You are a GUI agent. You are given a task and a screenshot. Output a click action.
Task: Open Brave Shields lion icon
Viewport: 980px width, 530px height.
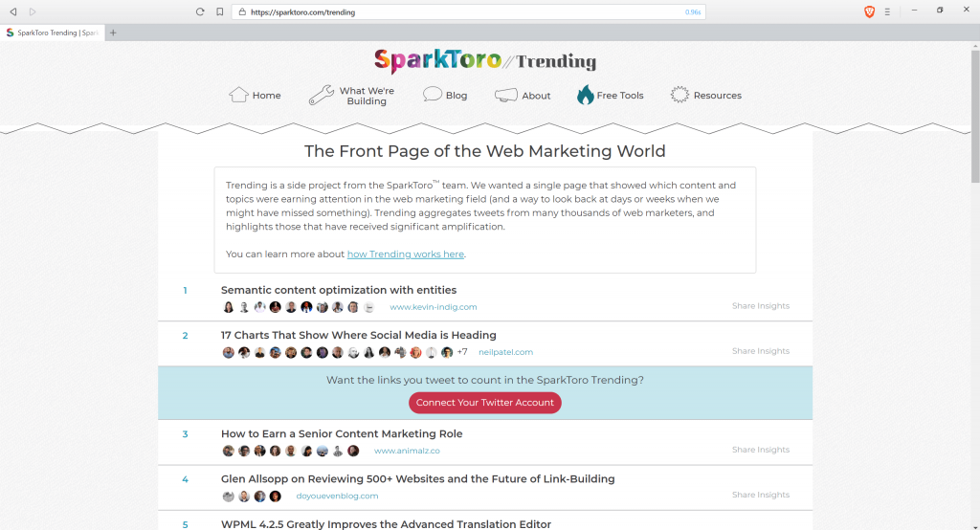pyautogui.click(x=869, y=11)
